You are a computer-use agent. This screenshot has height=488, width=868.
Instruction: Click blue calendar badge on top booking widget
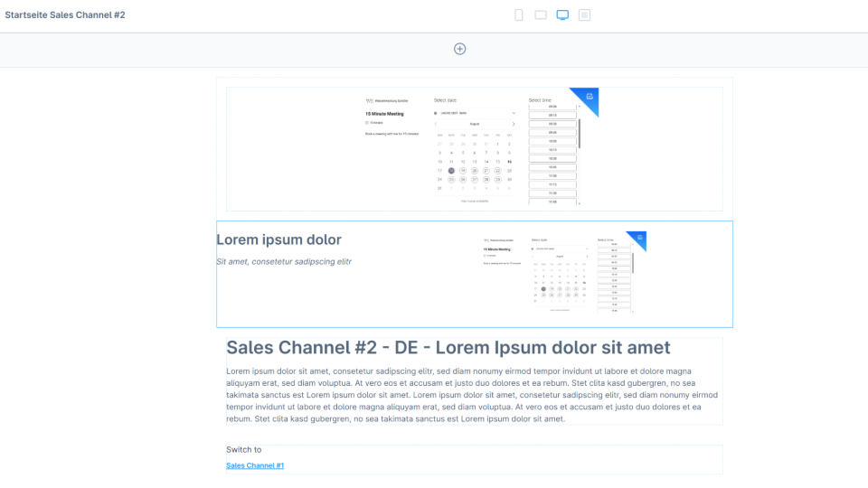tap(589, 96)
